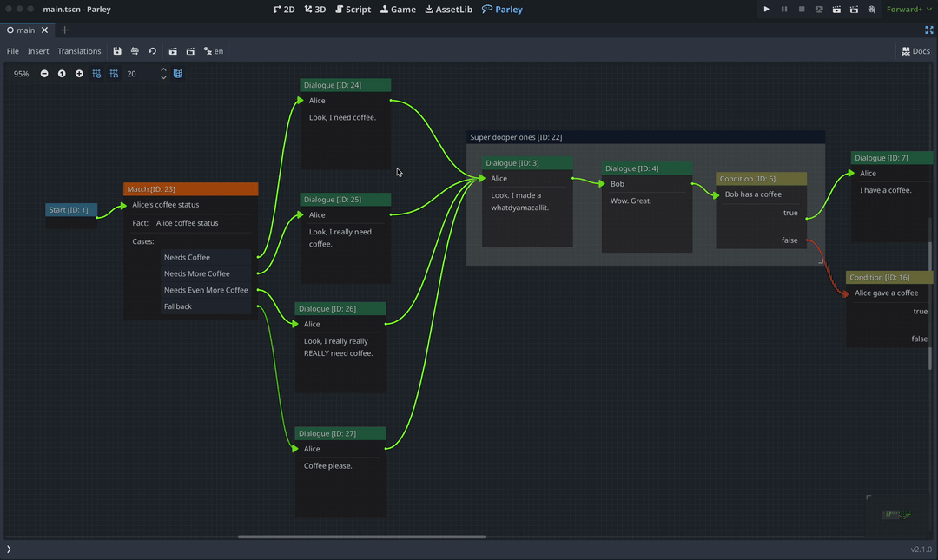Click the arrange nodes icon

(135, 51)
